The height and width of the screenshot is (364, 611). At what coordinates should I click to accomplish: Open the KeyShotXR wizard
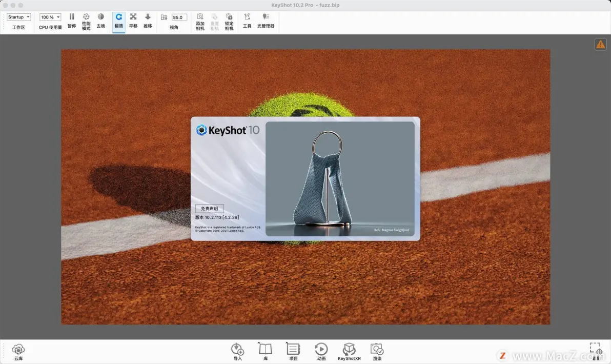click(349, 352)
